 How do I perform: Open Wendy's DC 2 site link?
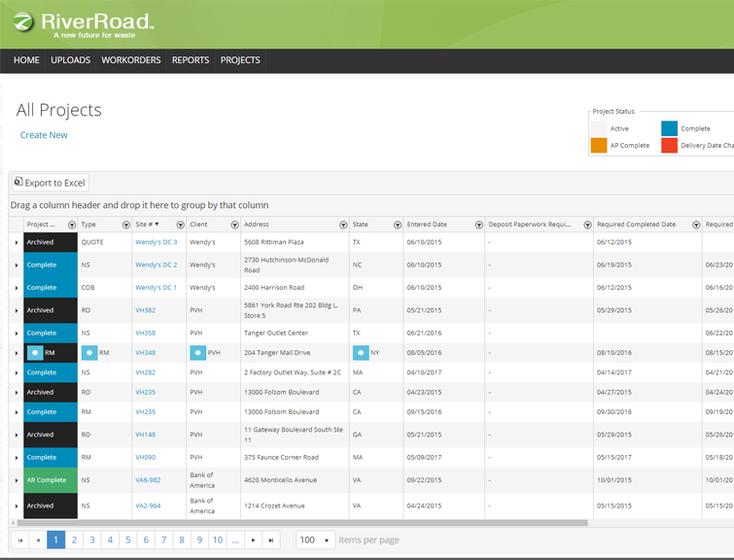click(x=156, y=265)
